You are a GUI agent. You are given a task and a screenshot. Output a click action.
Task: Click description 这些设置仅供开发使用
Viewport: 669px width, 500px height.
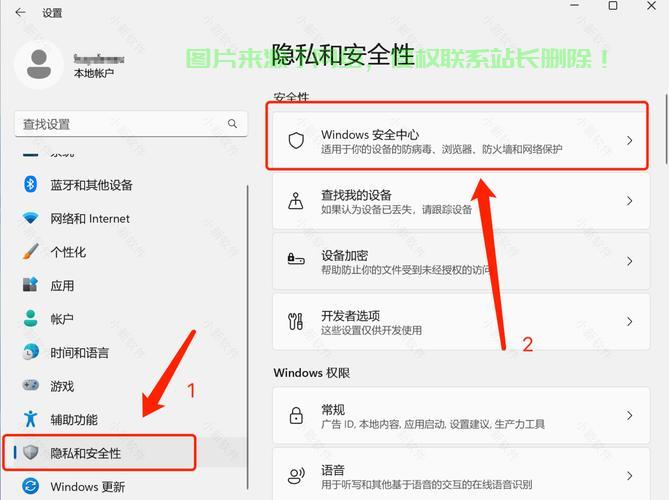point(372,330)
